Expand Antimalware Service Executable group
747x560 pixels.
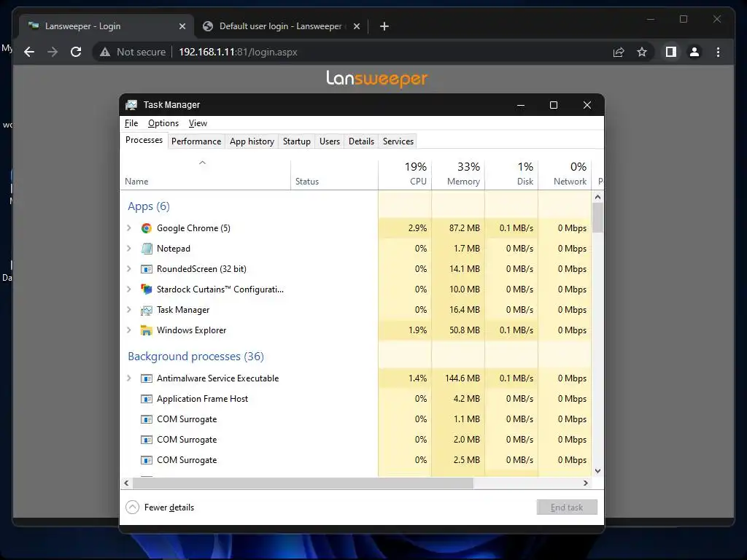pyautogui.click(x=128, y=378)
